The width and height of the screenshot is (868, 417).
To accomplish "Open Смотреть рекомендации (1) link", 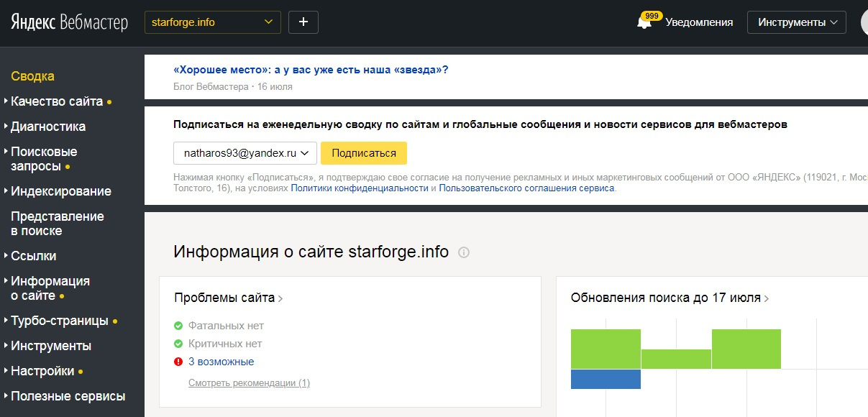I will coord(249,383).
